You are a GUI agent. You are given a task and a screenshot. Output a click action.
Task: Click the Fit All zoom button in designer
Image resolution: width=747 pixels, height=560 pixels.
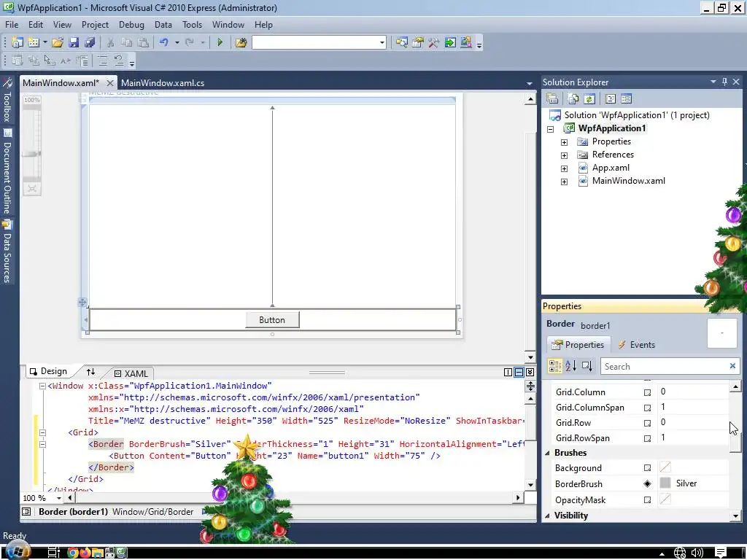32,189
